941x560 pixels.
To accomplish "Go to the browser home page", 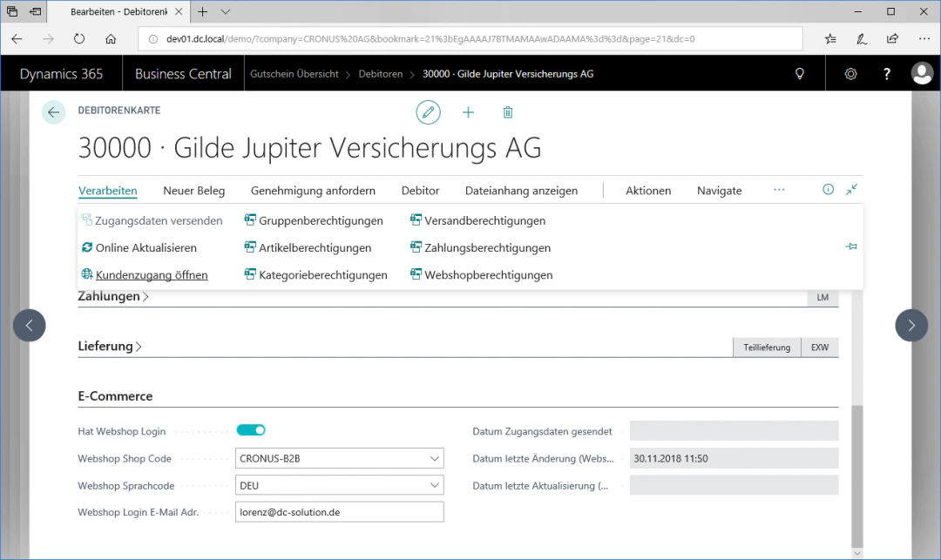I will 111,39.
